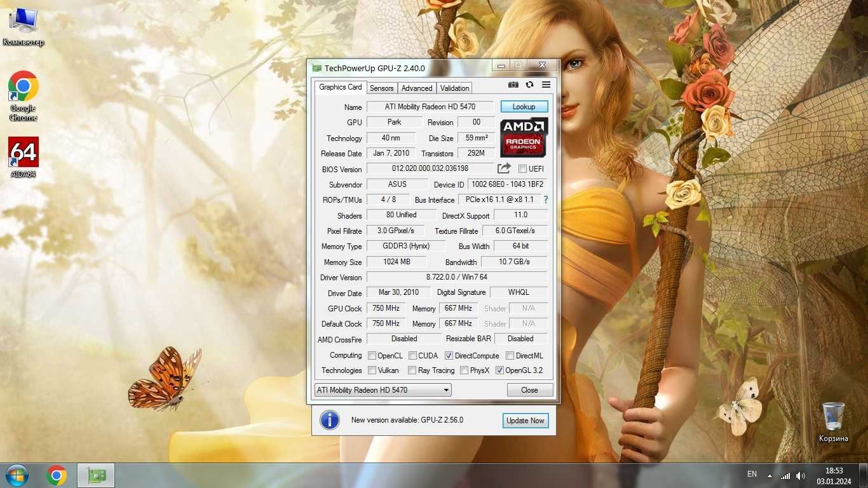This screenshot has width=868, height=488.
Task: Click the WHQL digital signature value
Action: 519,292
